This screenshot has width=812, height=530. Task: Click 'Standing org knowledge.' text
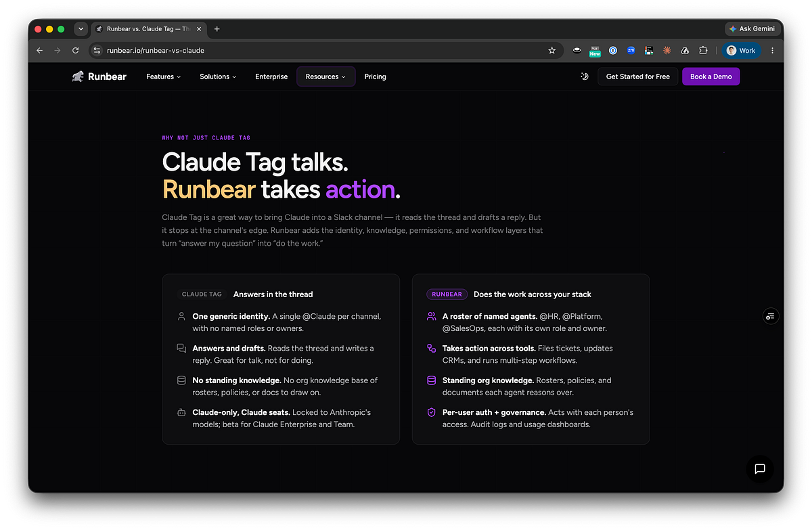click(488, 380)
